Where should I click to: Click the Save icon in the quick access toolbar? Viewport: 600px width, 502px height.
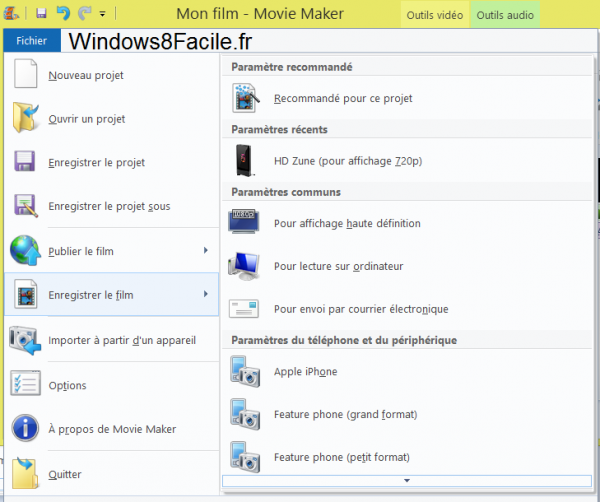[41, 13]
